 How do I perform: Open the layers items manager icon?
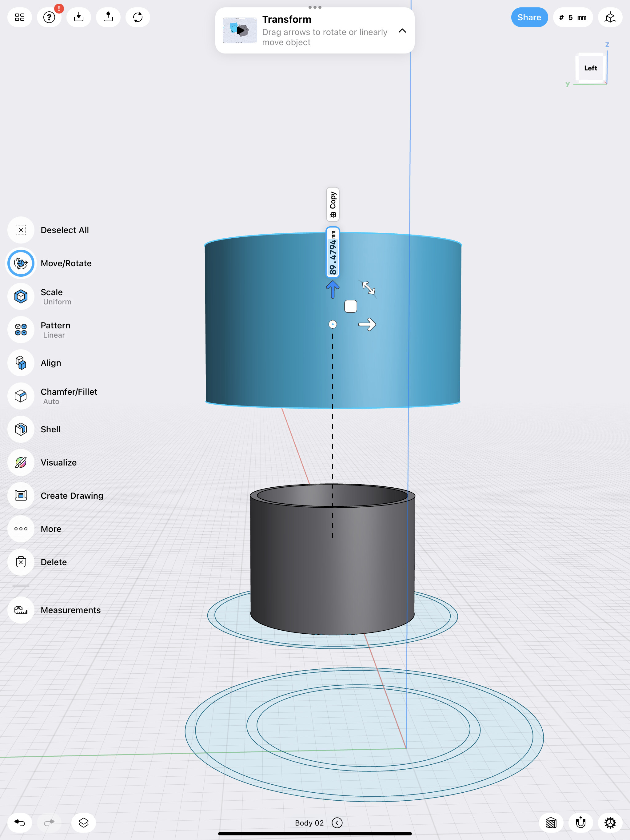tap(84, 822)
